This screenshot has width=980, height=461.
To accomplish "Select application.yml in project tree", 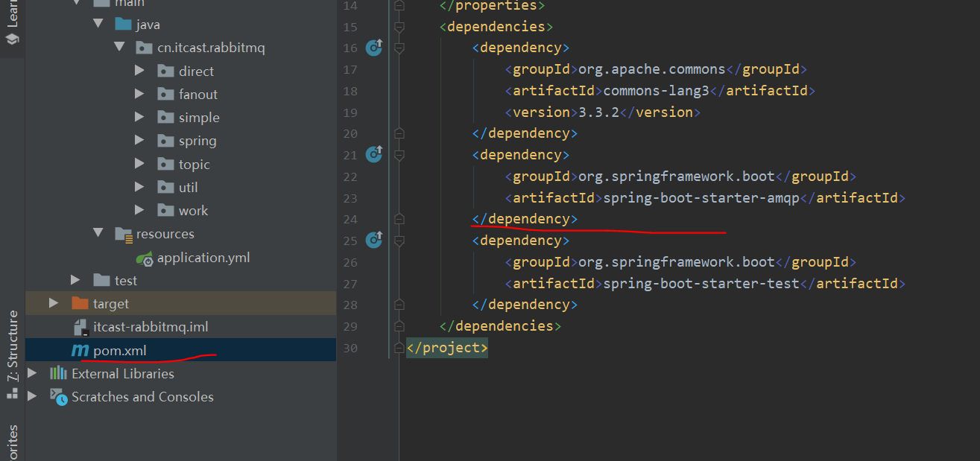I will pos(181,258).
